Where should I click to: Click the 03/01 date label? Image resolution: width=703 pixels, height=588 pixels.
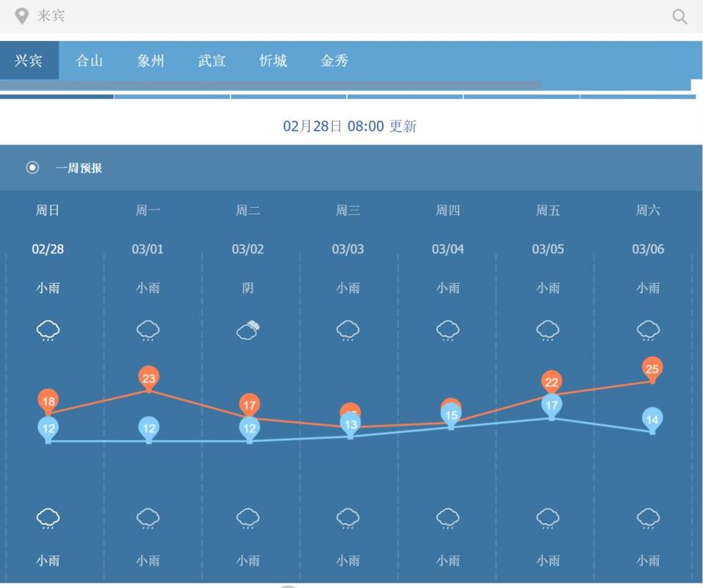(148, 249)
